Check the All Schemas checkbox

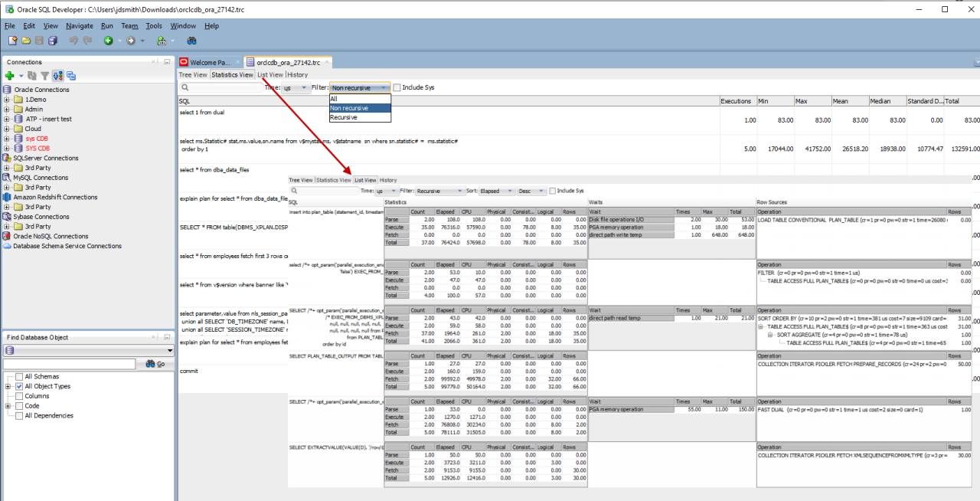[x=19, y=377]
